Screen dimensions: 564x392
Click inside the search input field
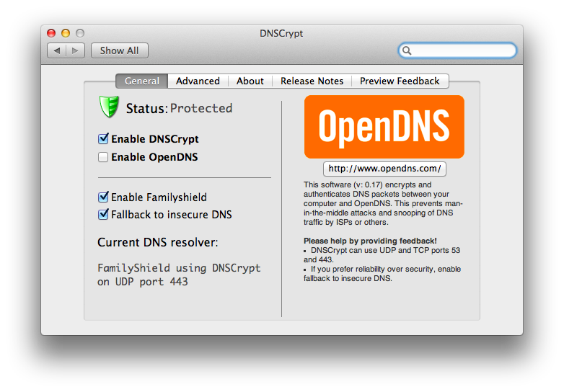coord(462,50)
